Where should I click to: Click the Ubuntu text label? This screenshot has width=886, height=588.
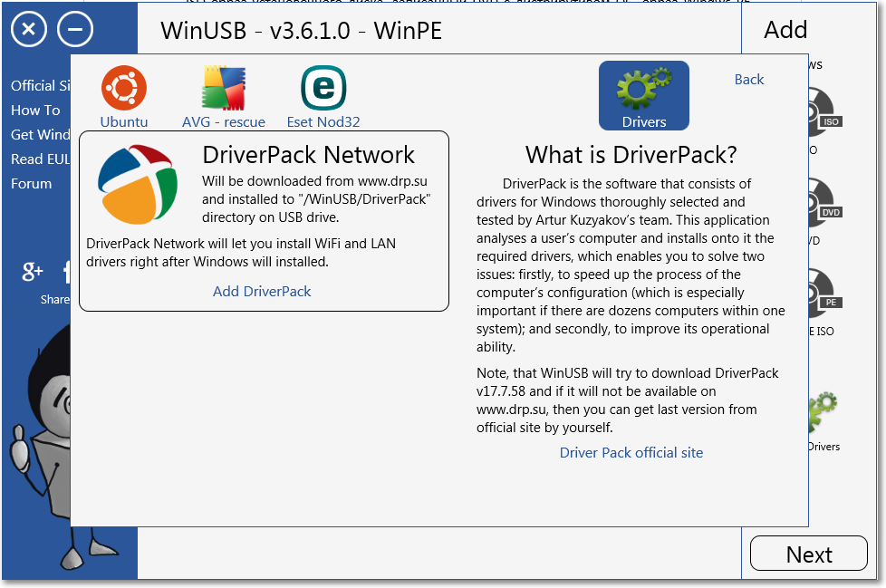click(x=124, y=122)
